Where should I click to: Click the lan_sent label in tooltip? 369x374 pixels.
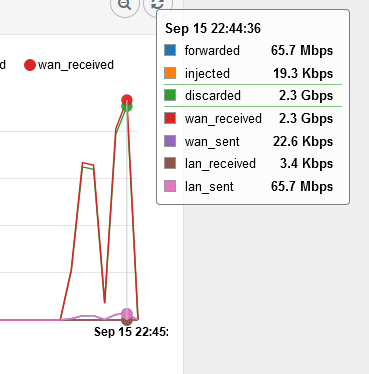click(x=209, y=186)
